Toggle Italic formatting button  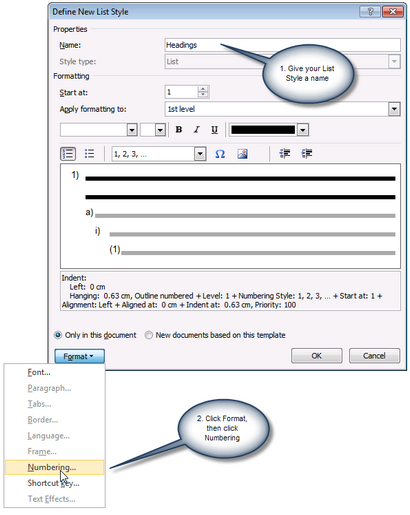197,130
